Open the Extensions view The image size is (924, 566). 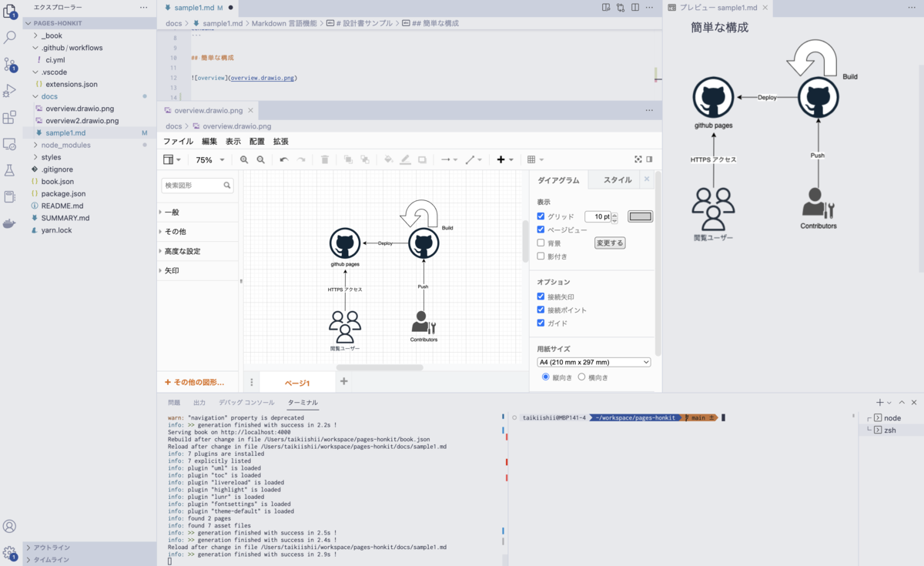tap(10, 118)
